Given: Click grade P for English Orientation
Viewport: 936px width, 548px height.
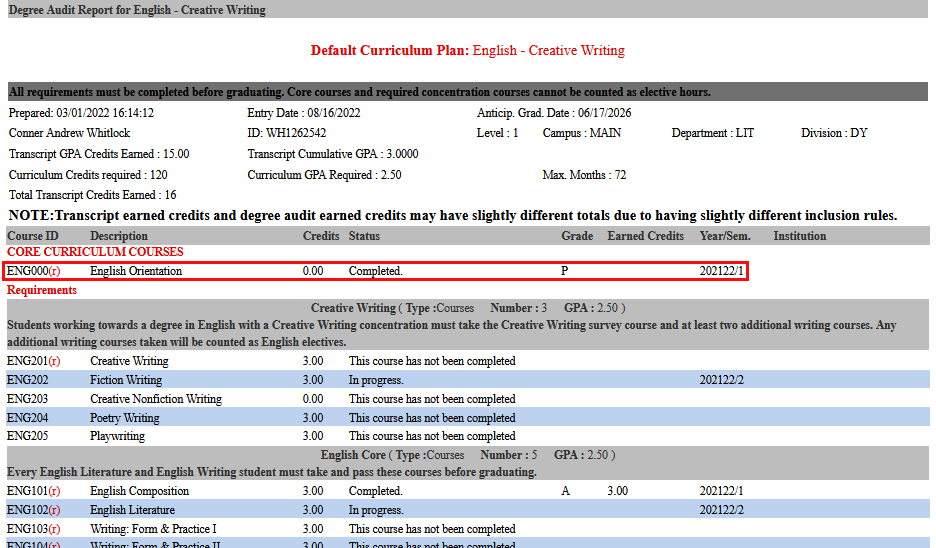Looking at the screenshot, I should (565, 271).
